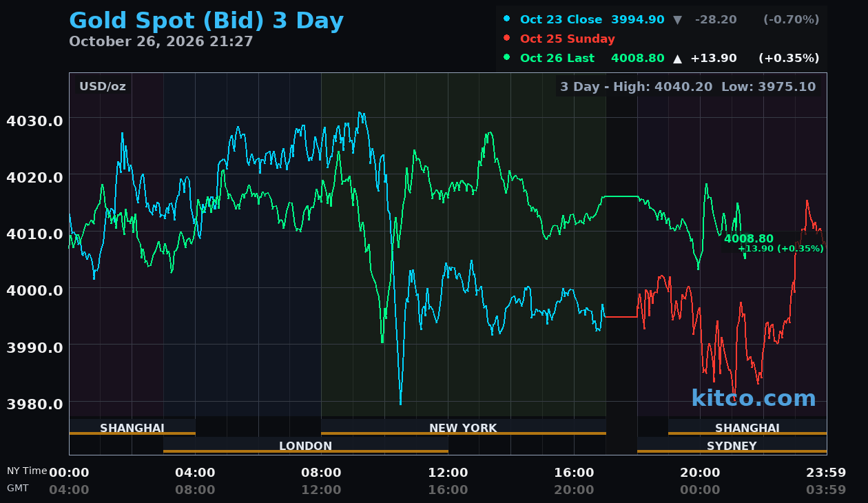Image resolution: width=868 pixels, height=503 pixels.
Task: Click the down triangle next to -28.20
Action: (x=677, y=20)
